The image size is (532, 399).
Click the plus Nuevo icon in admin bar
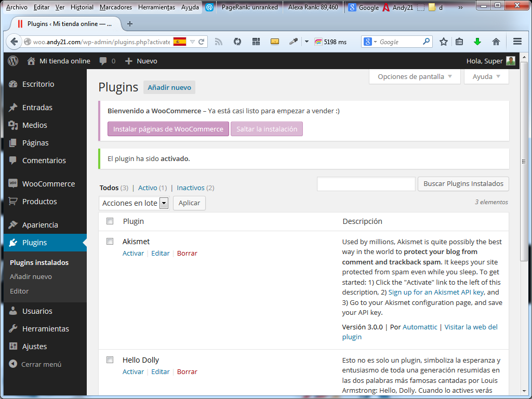(129, 61)
